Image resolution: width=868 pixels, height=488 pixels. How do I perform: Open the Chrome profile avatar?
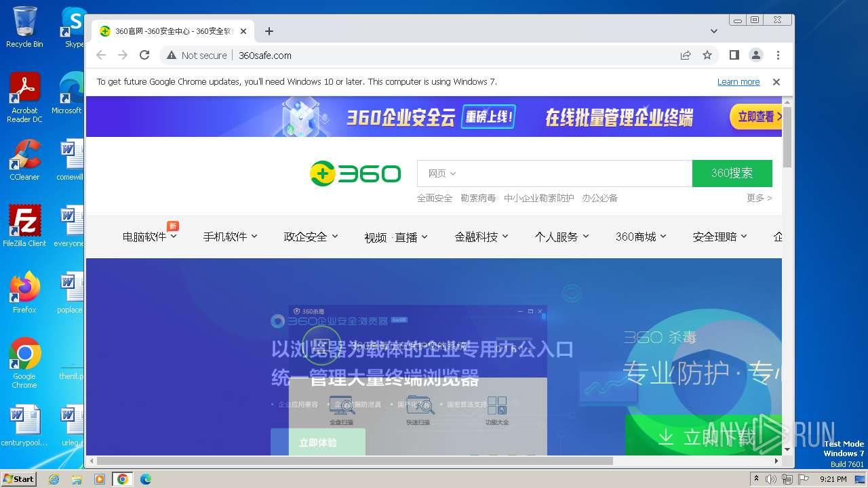[x=755, y=55]
